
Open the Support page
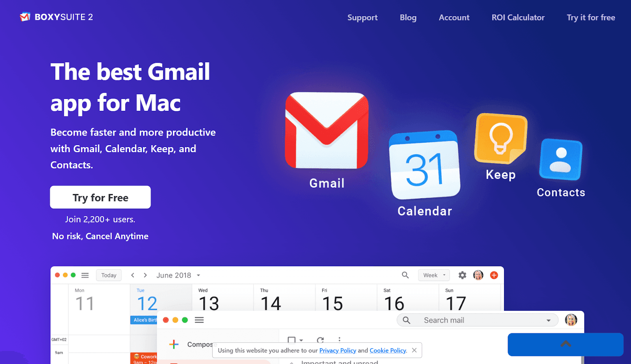coord(362,17)
